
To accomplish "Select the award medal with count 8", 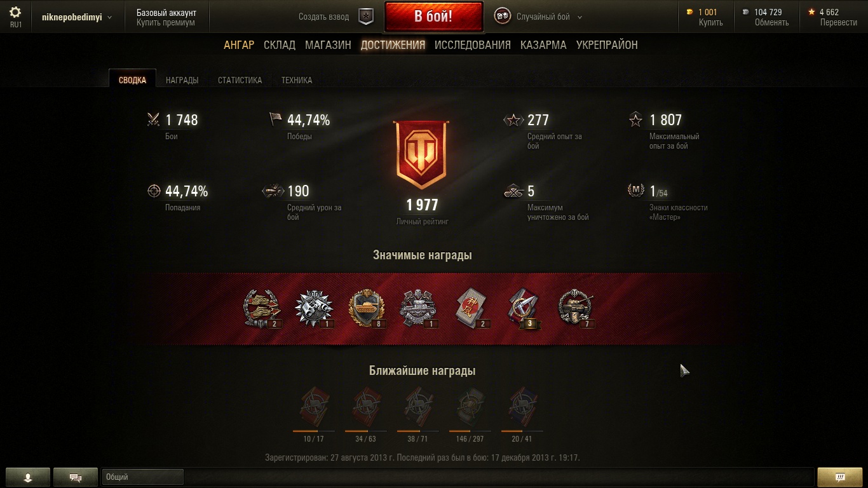I will pyautogui.click(x=368, y=309).
